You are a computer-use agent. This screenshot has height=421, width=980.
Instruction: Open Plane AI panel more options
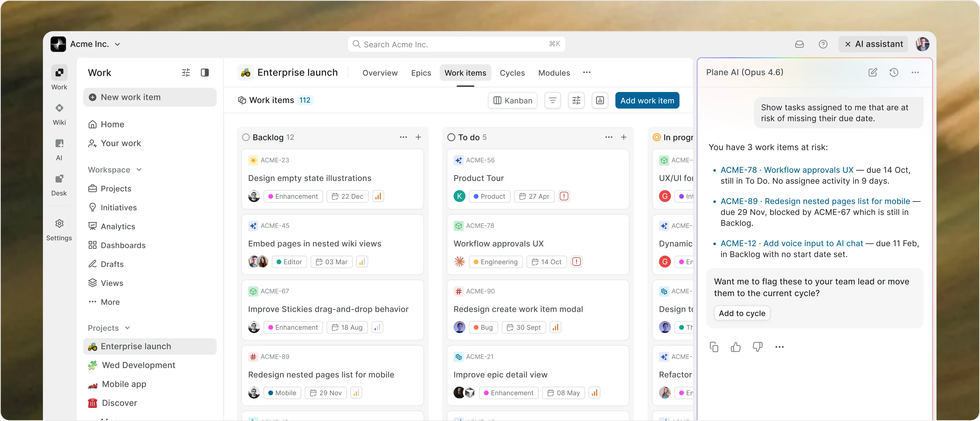[x=915, y=72]
